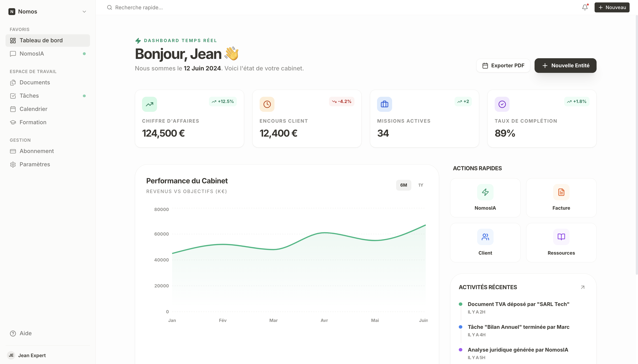The image size is (638, 364).
Task: Open NomosIA quick action lightning icon
Action: (485, 192)
